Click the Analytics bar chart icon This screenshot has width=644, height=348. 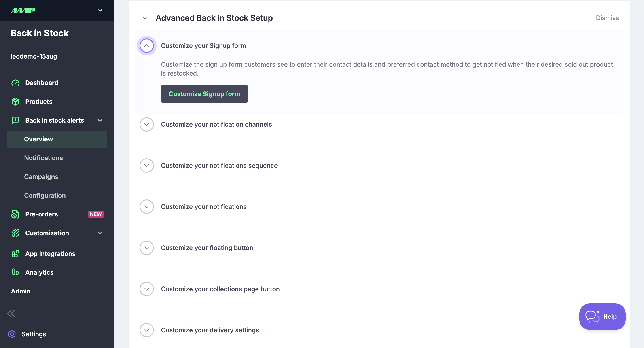click(x=15, y=272)
